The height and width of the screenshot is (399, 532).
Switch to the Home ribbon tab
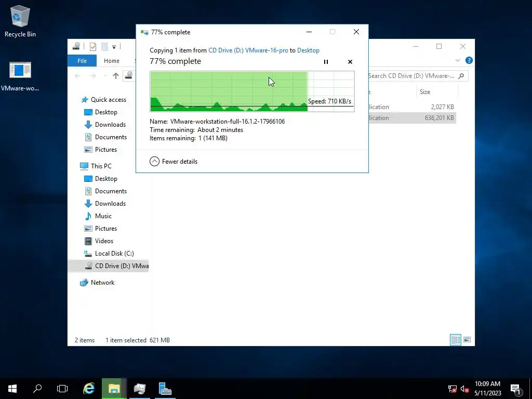click(x=112, y=61)
